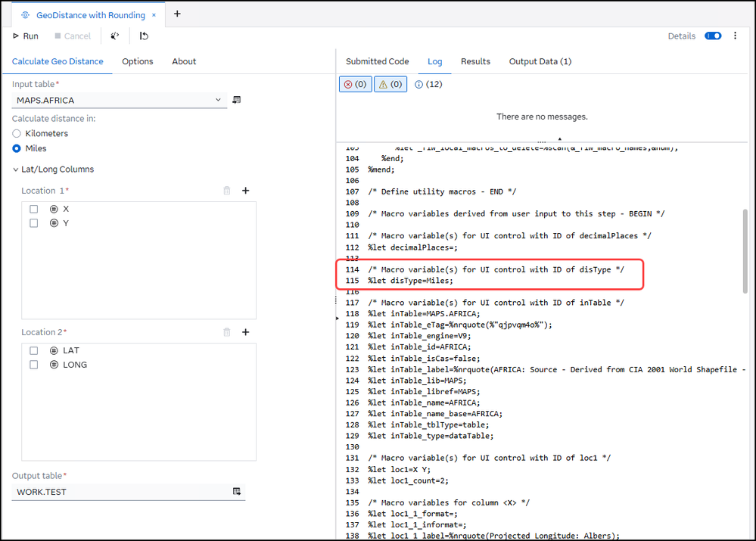This screenshot has height=541, width=756.
Task: Click log line '%let loc1_count=2;'
Action: coord(409,480)
